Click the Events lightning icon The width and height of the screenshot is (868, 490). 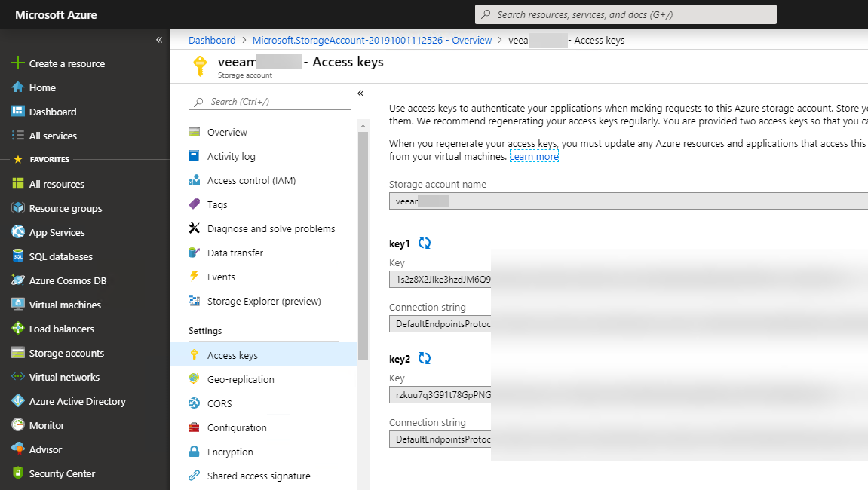[194, 276]
